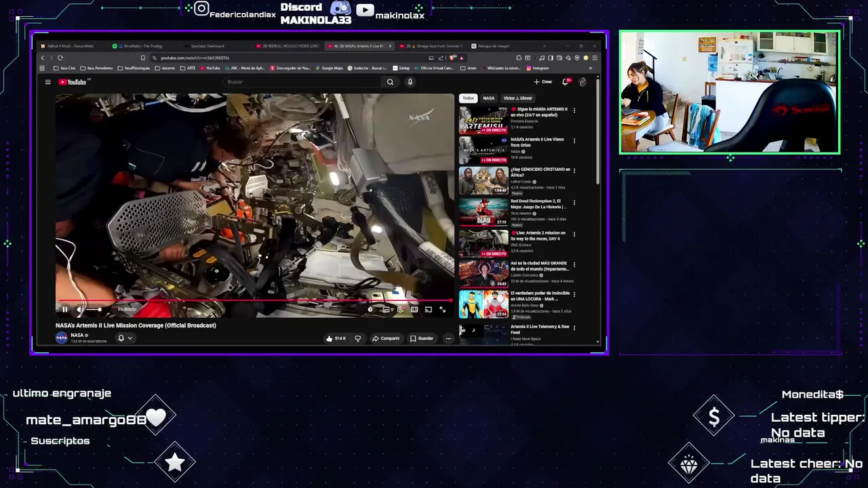Select the Victor J. Glover filter chip
The image size is (868, 488).
pyautogui.click(x=518, y=98)
